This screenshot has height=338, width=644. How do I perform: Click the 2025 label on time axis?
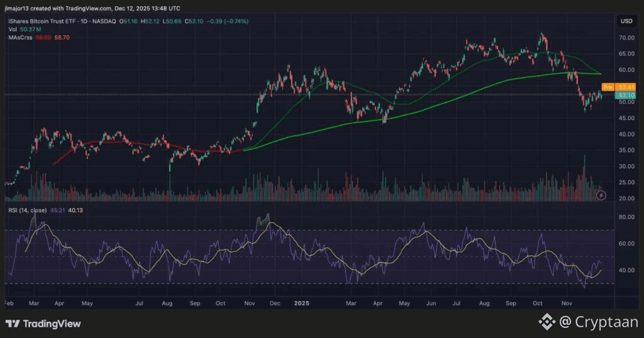click(x=304, y=302)
